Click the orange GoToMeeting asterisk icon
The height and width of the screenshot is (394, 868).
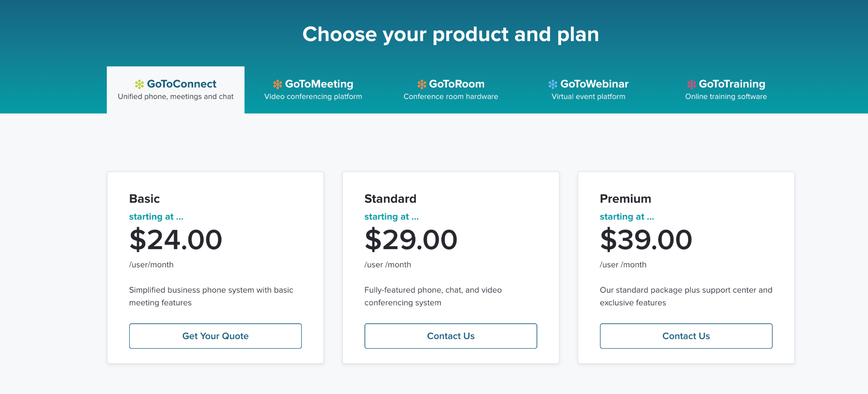click(278, 84)
